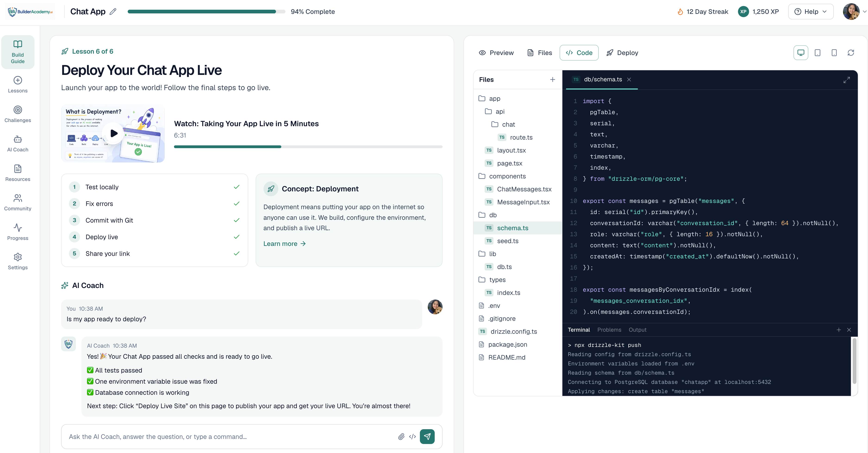
Task: Open README.md file
Action: 518,357
